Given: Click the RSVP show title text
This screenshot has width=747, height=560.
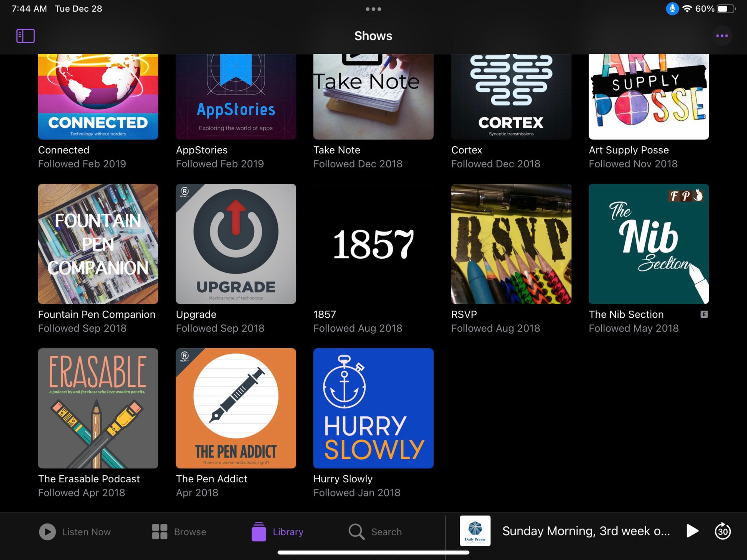Looking at the screenshot, I should pos(464,314).
